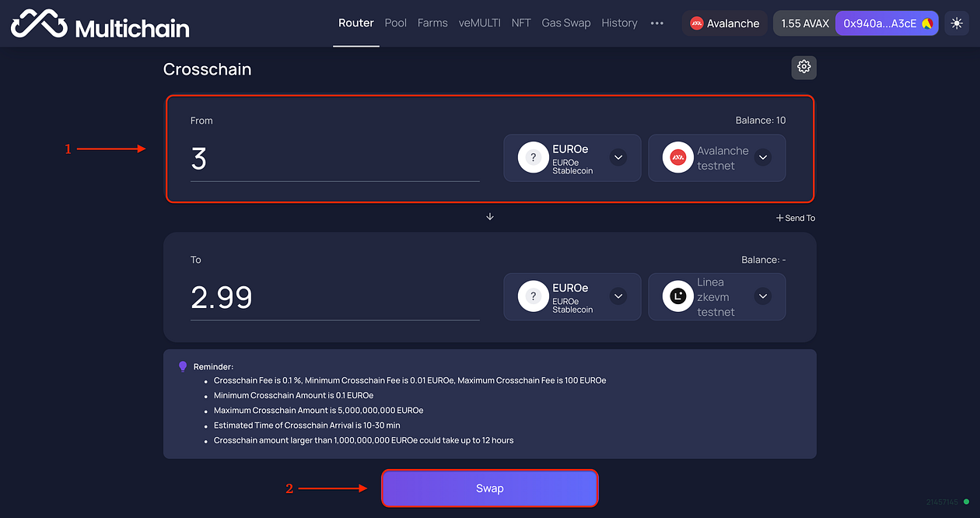Open the more options ellipsis menu
Image resolution: width=980 pixels, height=518 pixels.
coord(657,23)
